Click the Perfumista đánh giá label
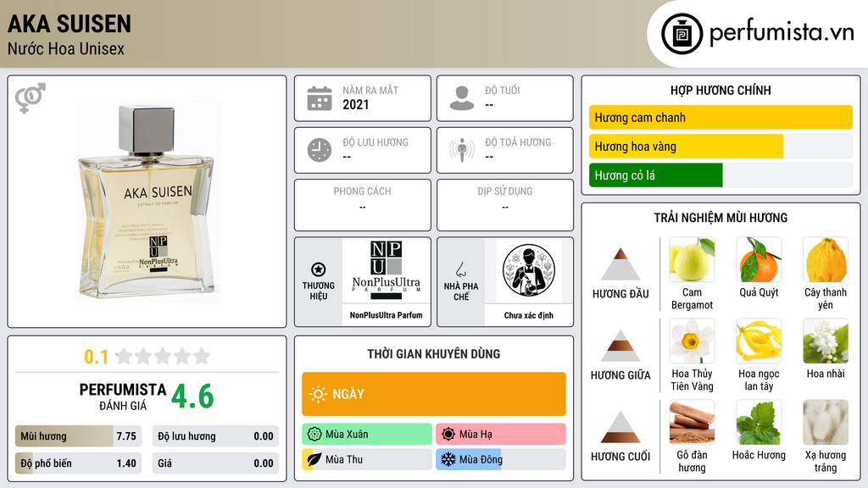 pos(123,396)
